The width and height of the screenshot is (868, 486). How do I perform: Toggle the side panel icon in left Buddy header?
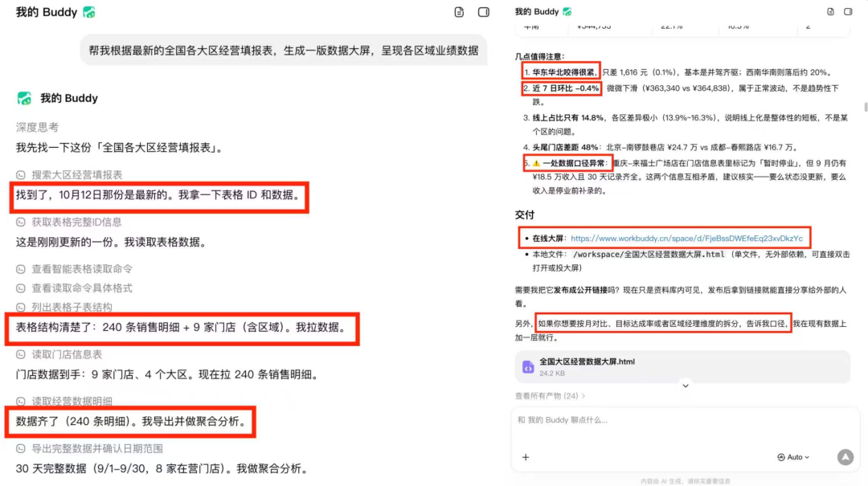483,11
